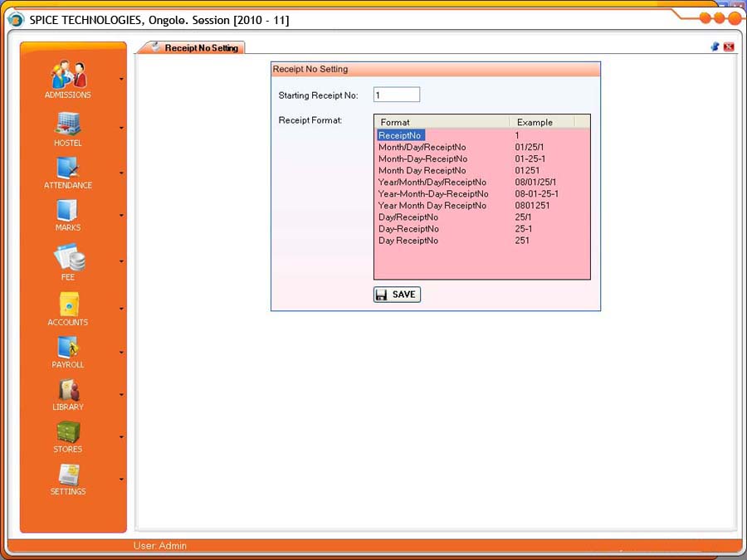Open the Stores module icon
Screen dimensions: 747x560
68,432
